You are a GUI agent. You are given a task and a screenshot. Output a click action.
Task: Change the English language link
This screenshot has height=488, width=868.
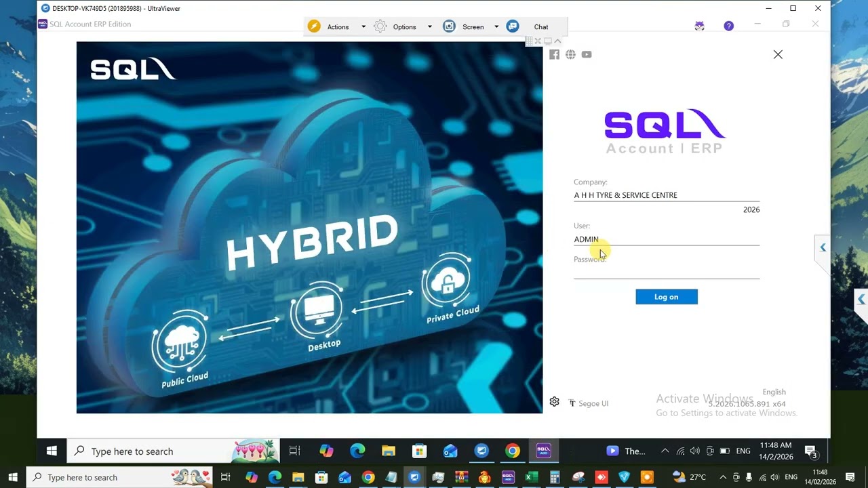tap(774, 392)
